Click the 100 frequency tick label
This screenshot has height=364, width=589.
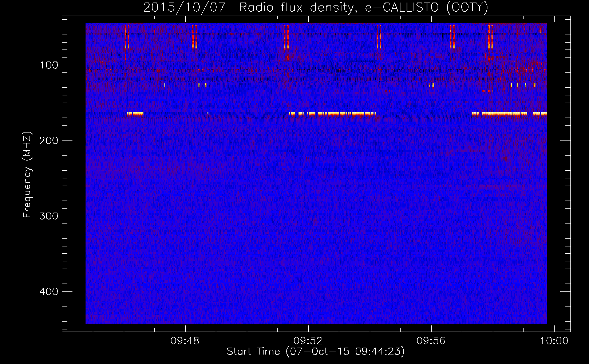[x=49, y=65]
